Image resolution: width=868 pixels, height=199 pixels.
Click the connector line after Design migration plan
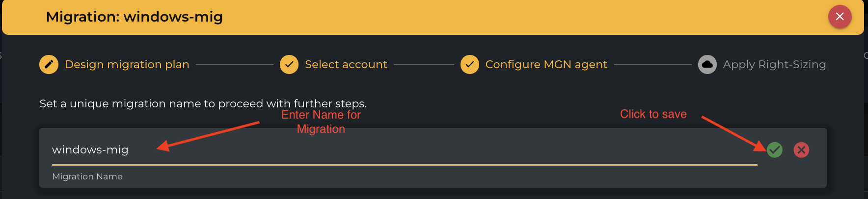(234, 64)
